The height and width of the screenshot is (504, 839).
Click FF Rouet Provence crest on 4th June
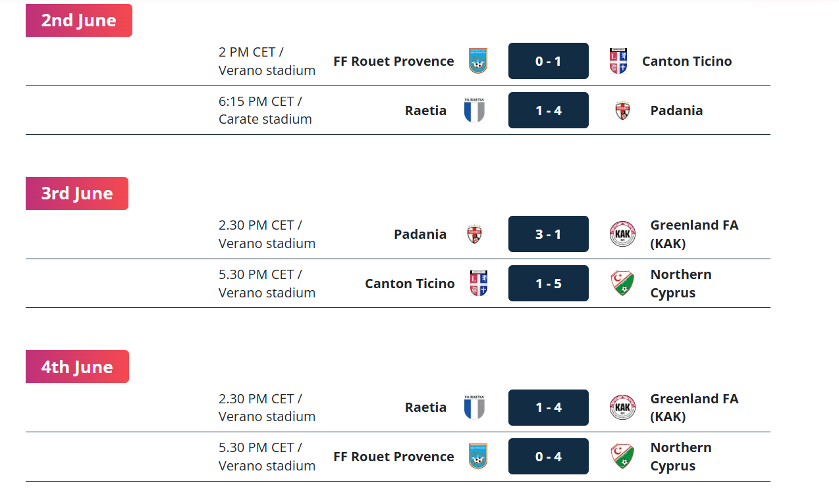[x=478, y=456]
